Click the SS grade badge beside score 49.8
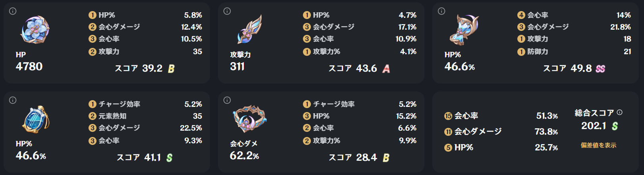This screenshot has height=175, width=644. (x=600, y=69)
